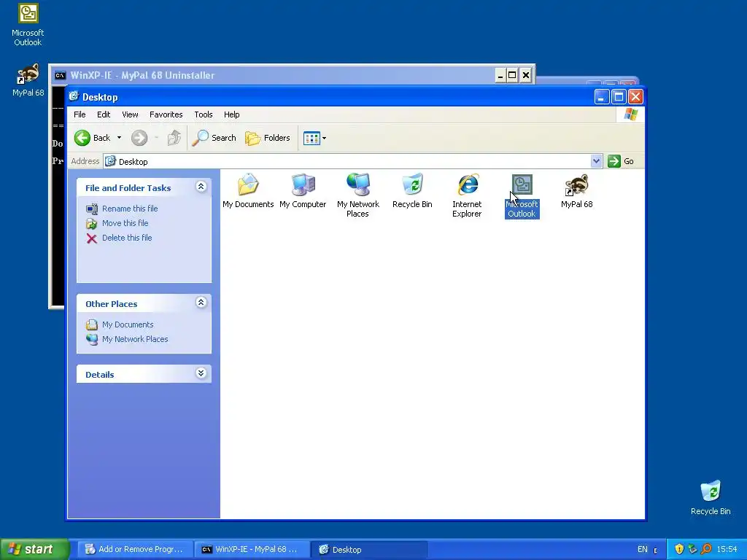Click the Desktop window title bar icon
This screenshot has height=560, width=747.
(74, 97)
